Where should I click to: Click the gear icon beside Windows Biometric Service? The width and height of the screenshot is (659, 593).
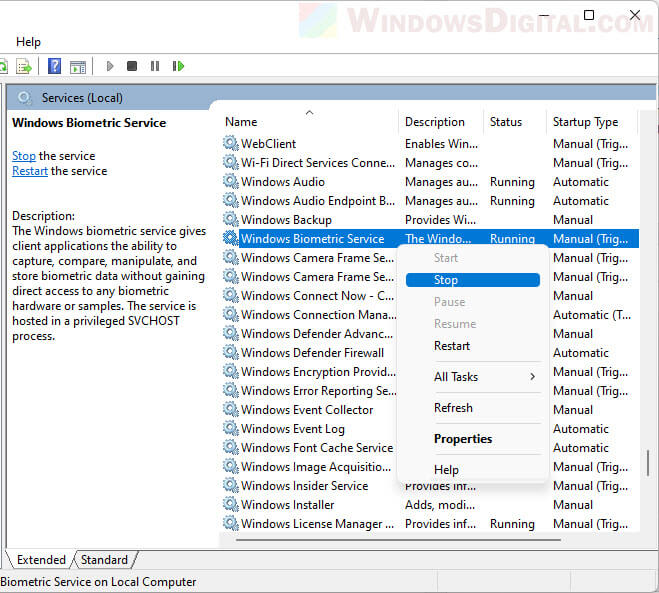click(230, 238)
